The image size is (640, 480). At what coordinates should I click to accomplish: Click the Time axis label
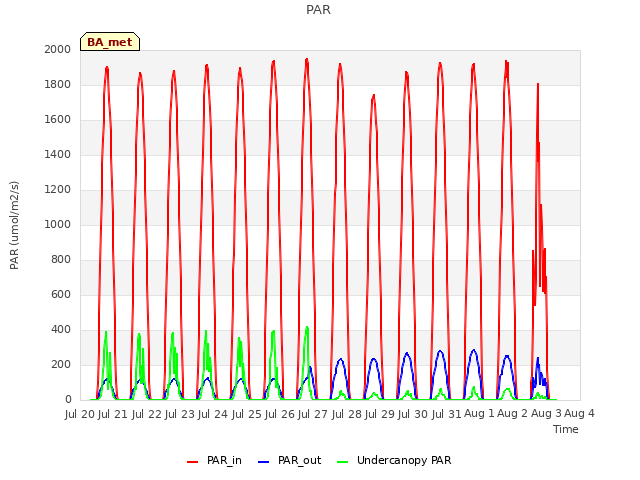coord(566,429)
